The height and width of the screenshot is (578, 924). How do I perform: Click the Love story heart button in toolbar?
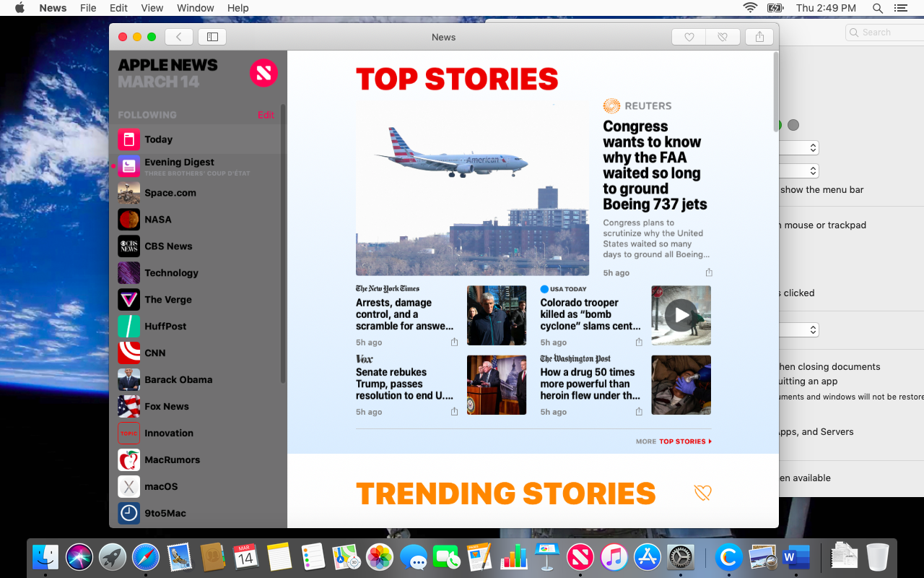689,37
